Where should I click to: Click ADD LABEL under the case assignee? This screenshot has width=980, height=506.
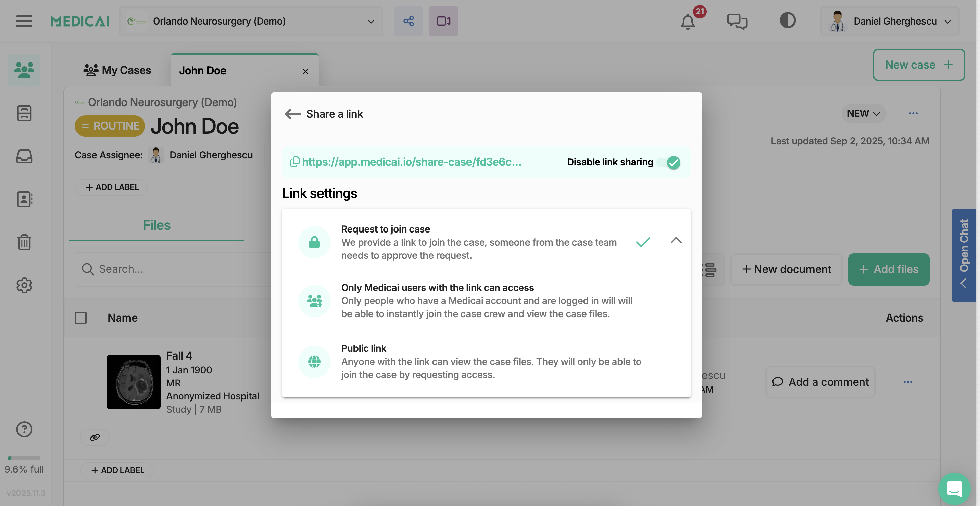coord(111,187)
